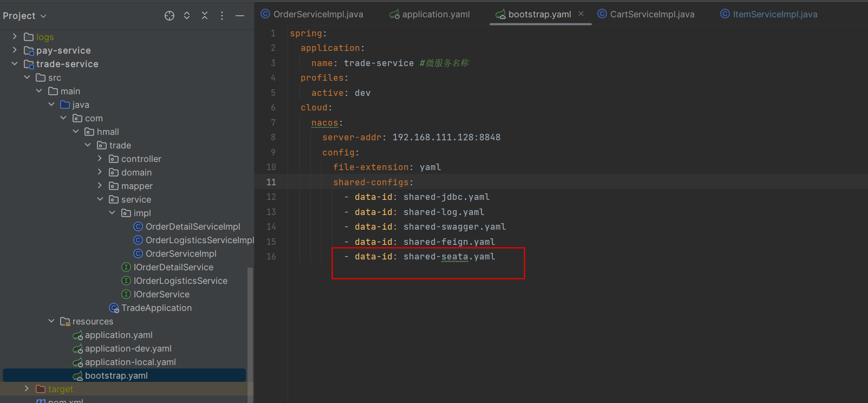The height and width of the screenshot is (403, 868).
Task: Click the Project panel vertical scrollbar
Action: pos(250,325)
